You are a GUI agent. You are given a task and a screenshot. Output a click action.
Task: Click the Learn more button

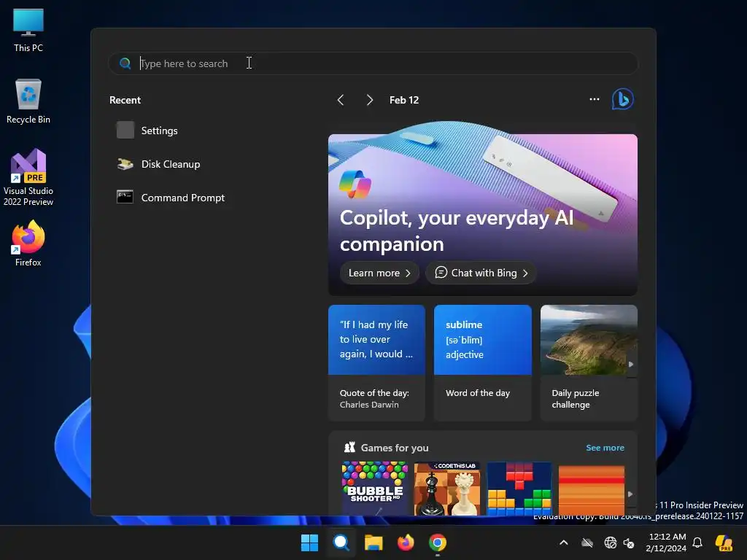coord(379,273)
